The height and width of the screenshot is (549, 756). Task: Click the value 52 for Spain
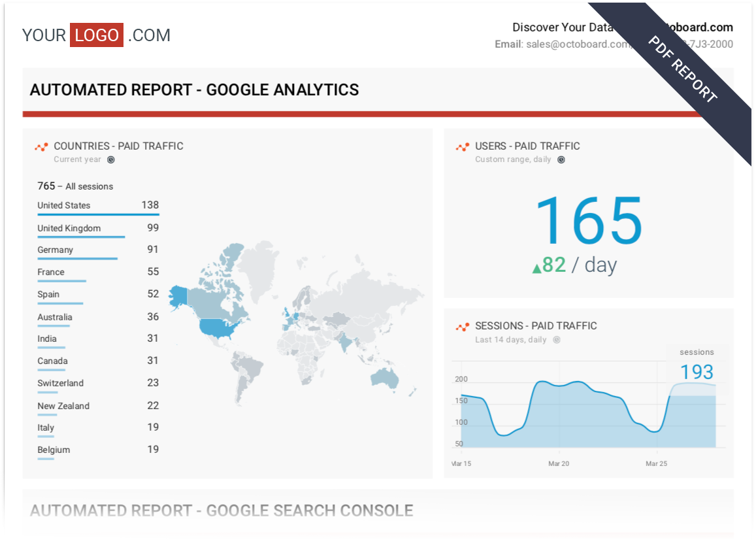153,294
